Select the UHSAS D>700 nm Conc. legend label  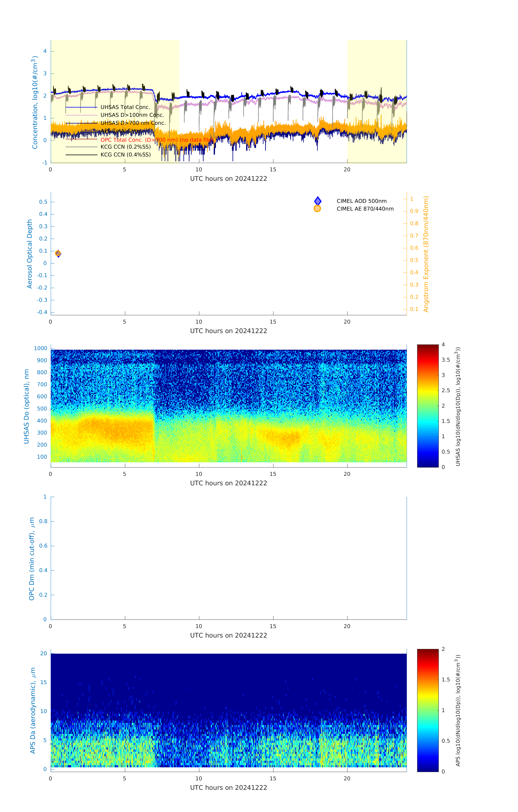coord(133,123)
